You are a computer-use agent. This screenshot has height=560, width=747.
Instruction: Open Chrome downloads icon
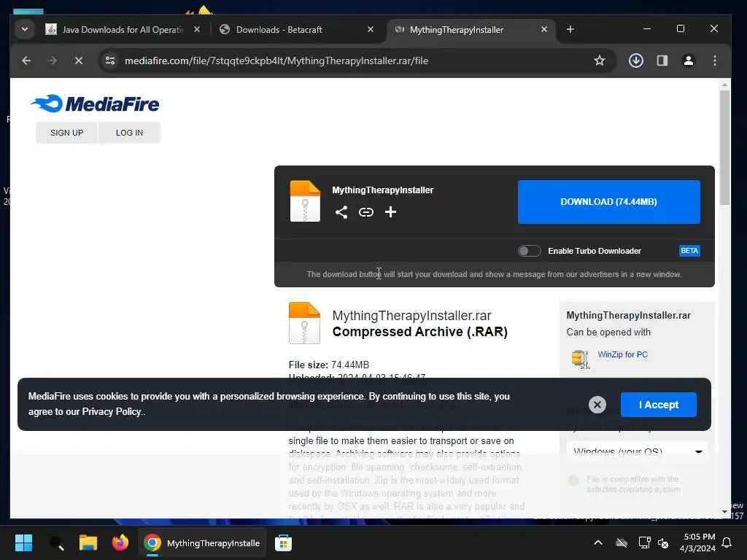636,61
